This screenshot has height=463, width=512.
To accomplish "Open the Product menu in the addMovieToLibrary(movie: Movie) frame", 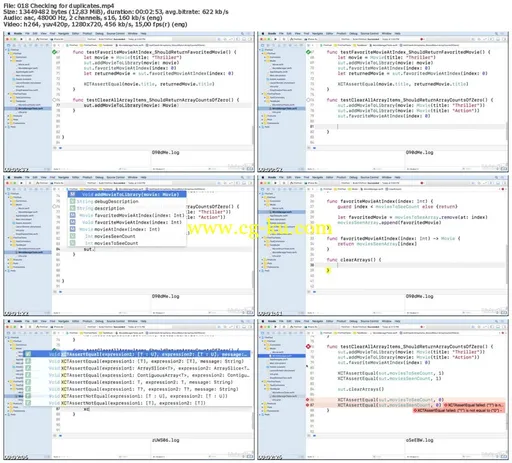I will click(x=87, y=33).
